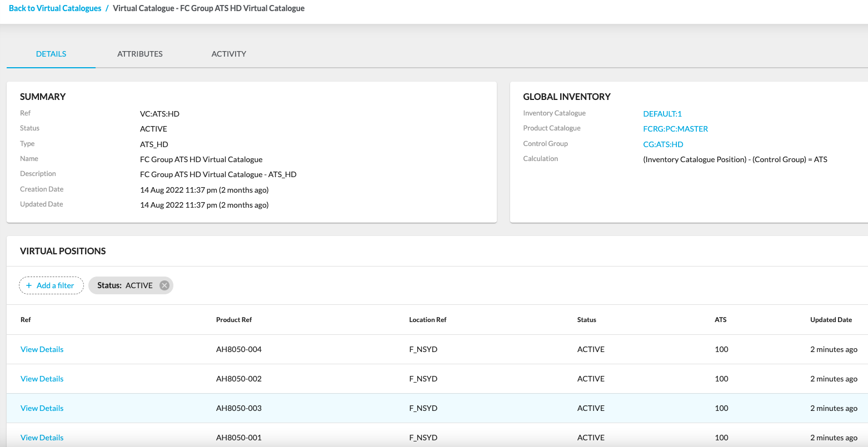Click the Product Ref column header
868x447 pixels.
tap(234, 320)
